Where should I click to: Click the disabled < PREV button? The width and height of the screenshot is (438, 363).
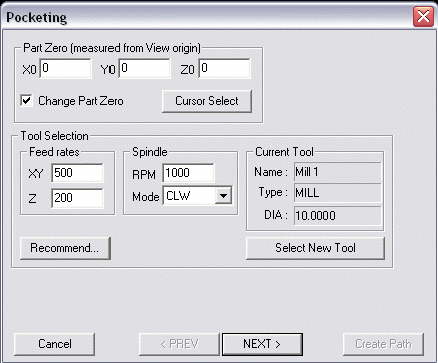179,344
